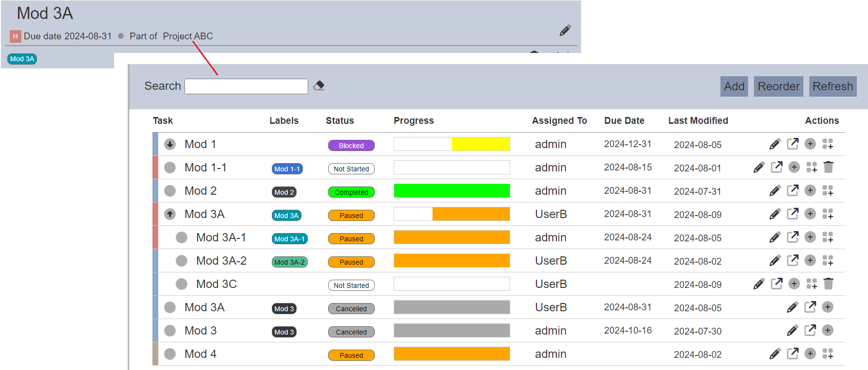Edit the Mod 1 task using its pencil icon

pos(775,144)
